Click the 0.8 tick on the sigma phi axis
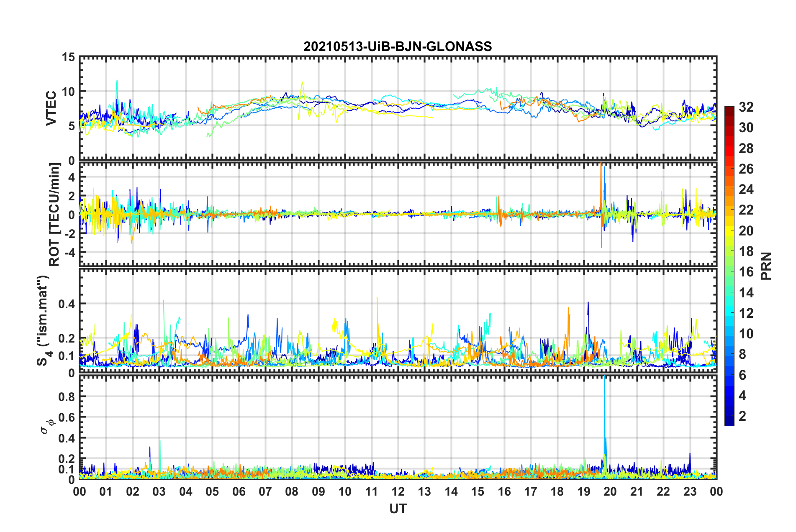Screen dimensions: 796x532 [67, 396]
